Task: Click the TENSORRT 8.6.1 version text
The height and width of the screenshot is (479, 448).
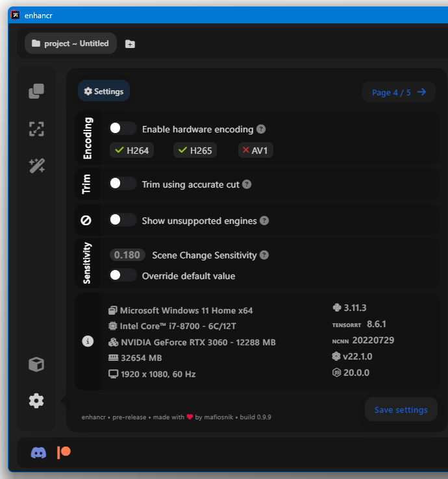Action: [x=359, y=324]
